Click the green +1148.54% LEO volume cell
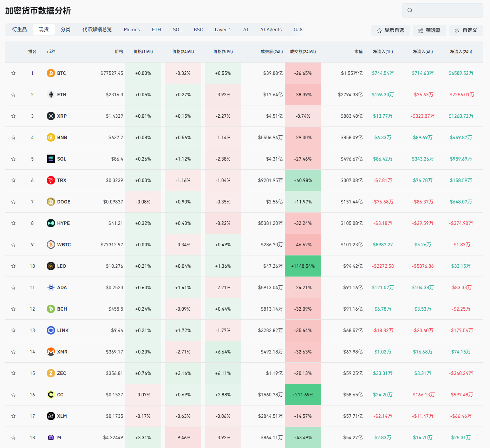The image size is (490, 448). 303,266
